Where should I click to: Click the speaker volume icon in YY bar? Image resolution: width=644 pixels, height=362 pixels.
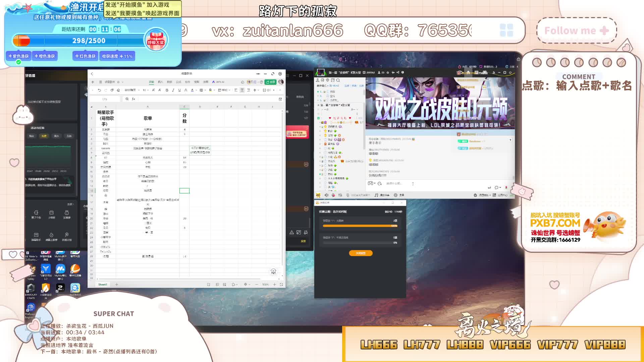[x=326, y=195]
